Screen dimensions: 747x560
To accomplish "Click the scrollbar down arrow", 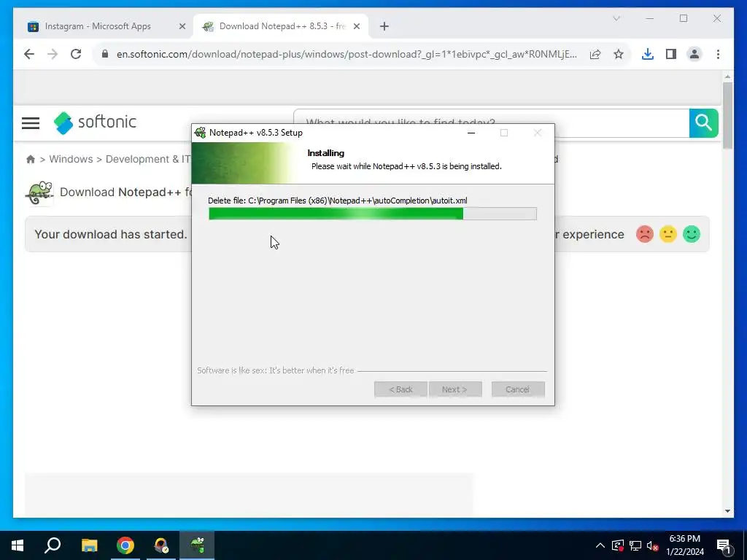I will point(727,511).
